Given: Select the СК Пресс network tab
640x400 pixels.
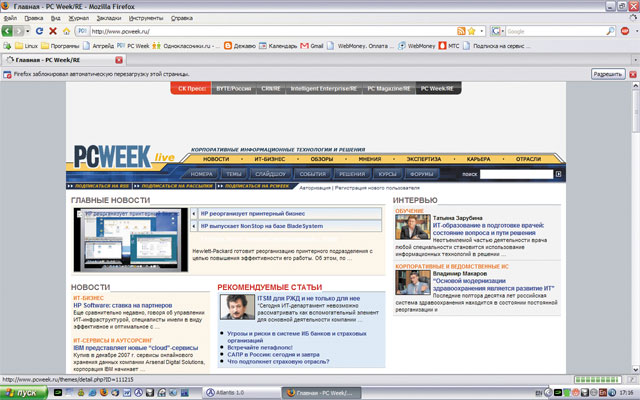Looking at the screenshot, I should click(191, 88).
